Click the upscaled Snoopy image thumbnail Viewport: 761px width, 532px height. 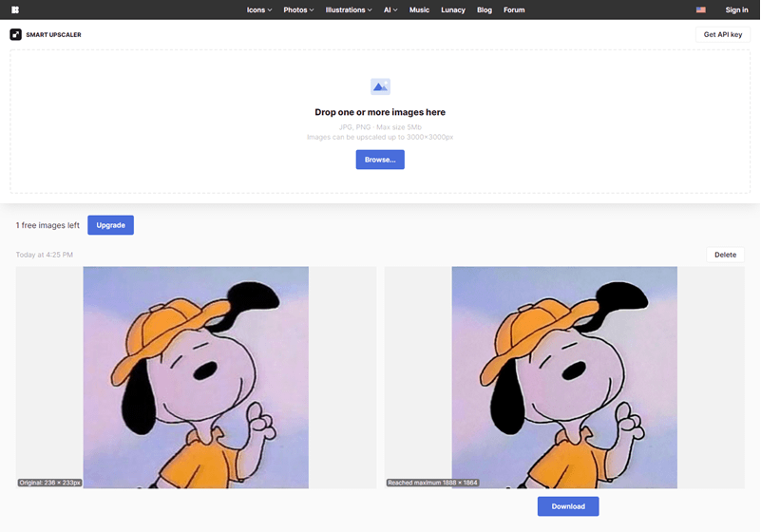tap(564, 377)
